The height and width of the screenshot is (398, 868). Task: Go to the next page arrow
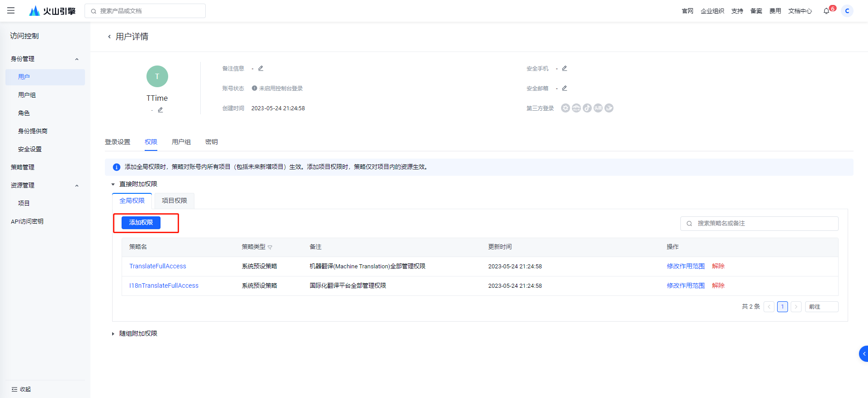coord(796,307)
